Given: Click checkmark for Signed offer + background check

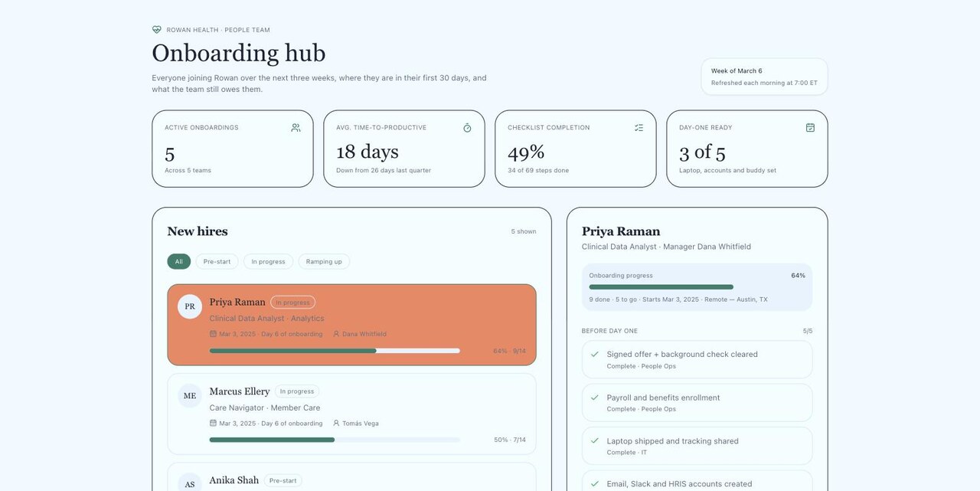Looking at the screenshot, I should 594,354.
